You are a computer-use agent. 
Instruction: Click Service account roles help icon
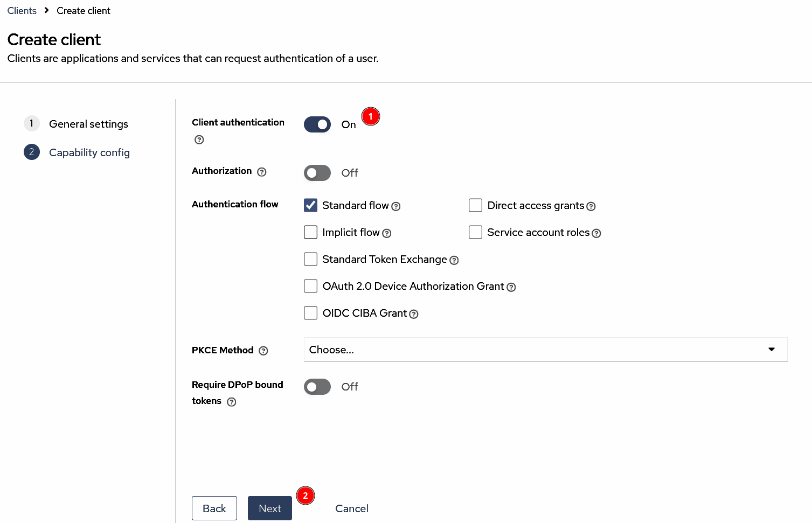click(596, 233)
